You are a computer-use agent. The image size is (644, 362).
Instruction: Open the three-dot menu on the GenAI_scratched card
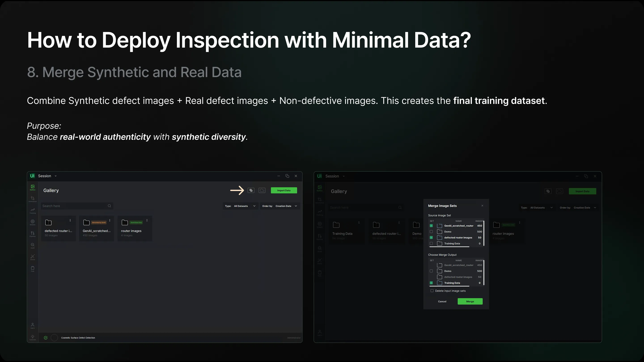[x=110, y=220]
